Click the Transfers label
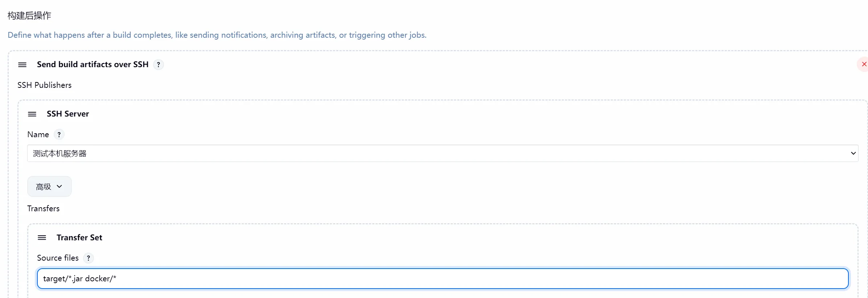The image size is (868, 298). pyautogui.click(x=43, y=209)
